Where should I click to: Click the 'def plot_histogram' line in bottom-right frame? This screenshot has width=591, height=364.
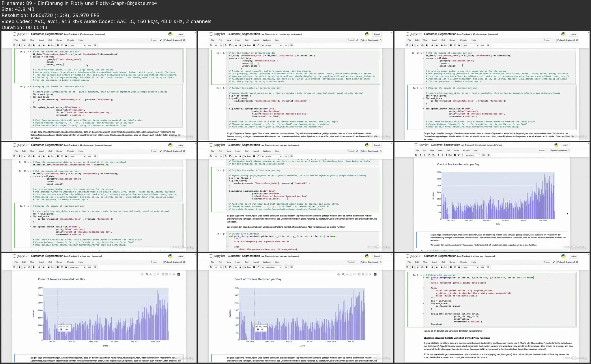[479, 278]
